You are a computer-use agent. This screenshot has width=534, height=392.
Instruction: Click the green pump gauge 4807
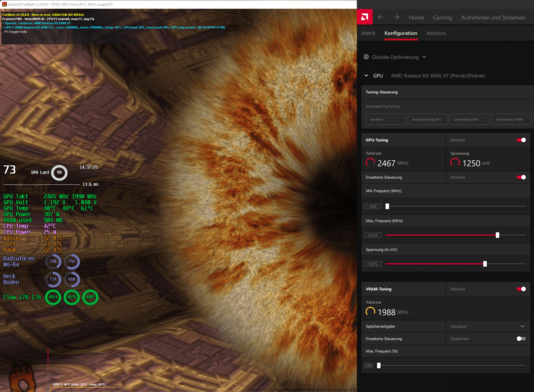tap(90, 297)
